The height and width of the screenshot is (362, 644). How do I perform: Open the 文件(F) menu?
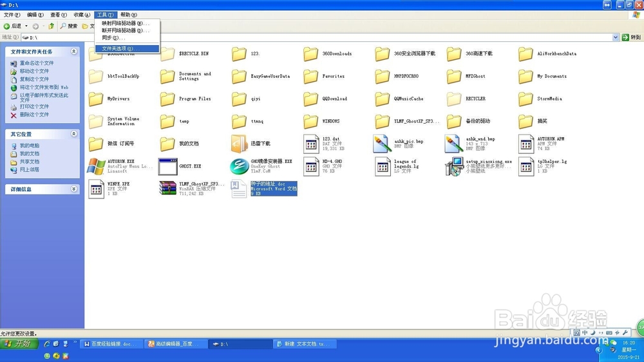(12, 15)
